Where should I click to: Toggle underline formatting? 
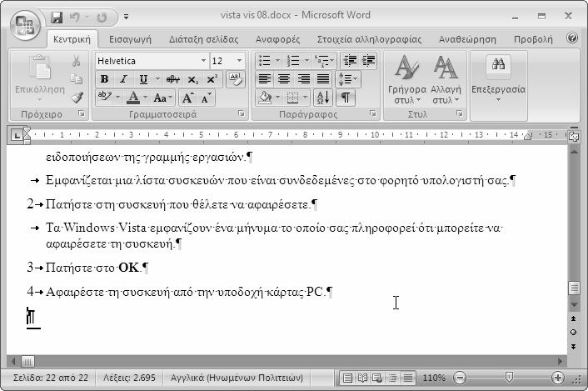143,79
